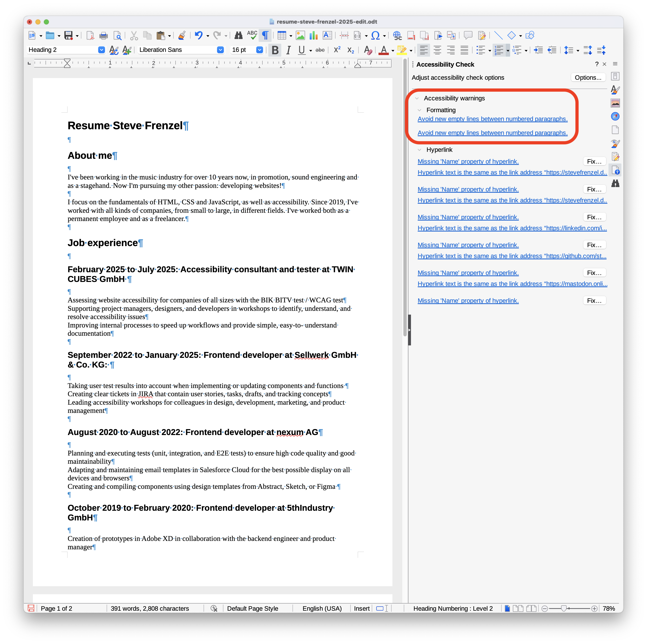Open the Heading 2 paragraph style dropdown
The width and height of the screenshot is (647, 644).
point(101,50)
